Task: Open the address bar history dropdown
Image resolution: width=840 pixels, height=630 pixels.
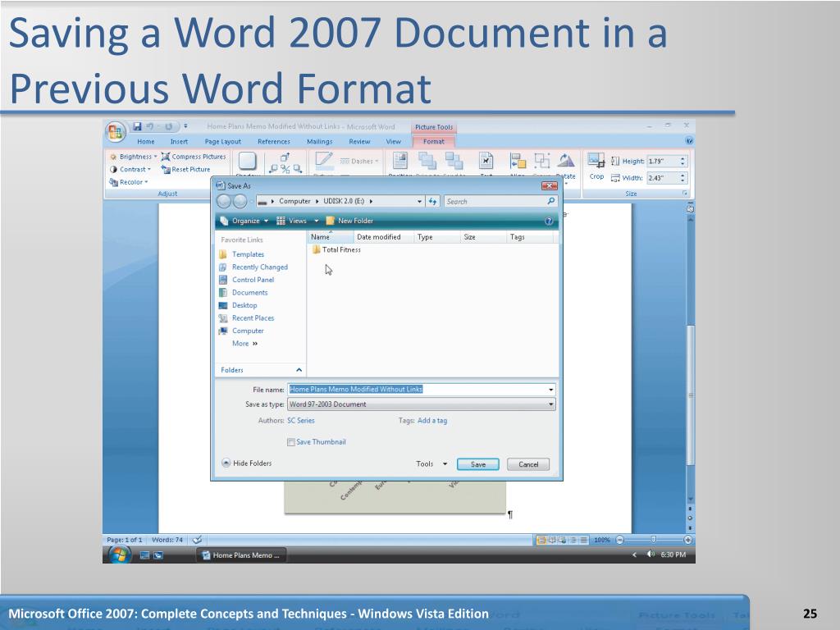Action: tap(419, 202)
